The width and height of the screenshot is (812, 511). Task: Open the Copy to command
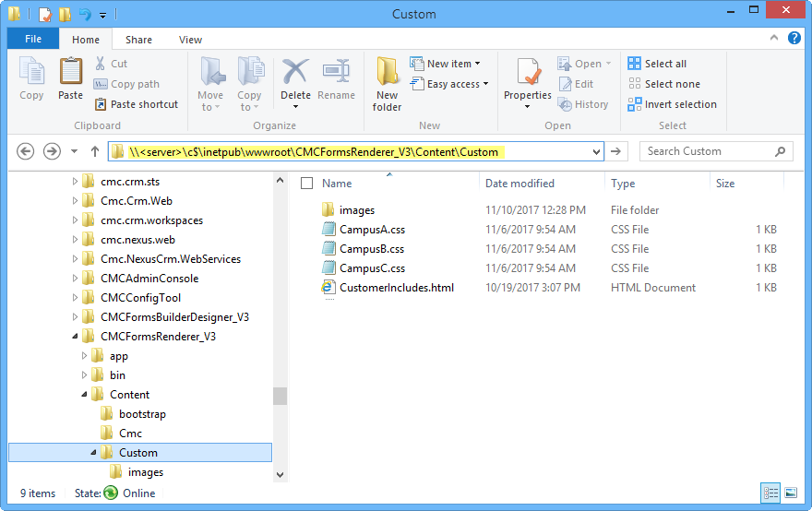(250, 85)
